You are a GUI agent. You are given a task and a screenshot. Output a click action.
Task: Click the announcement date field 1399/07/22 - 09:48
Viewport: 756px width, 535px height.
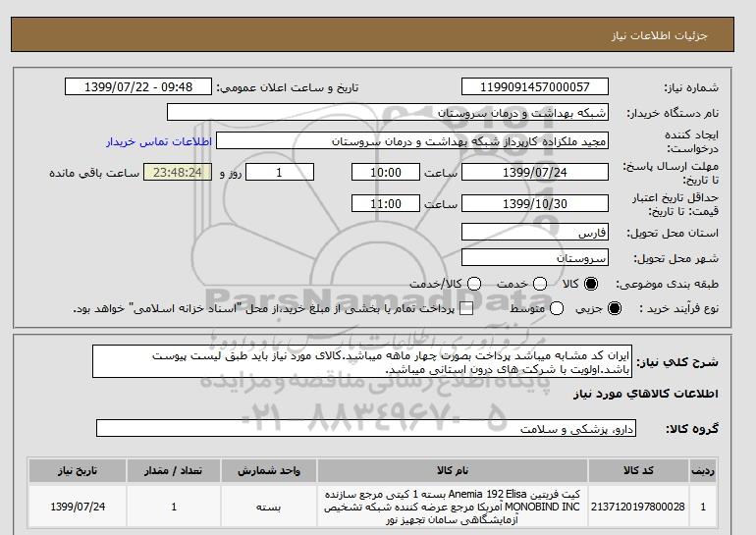[x=138, y=86]
